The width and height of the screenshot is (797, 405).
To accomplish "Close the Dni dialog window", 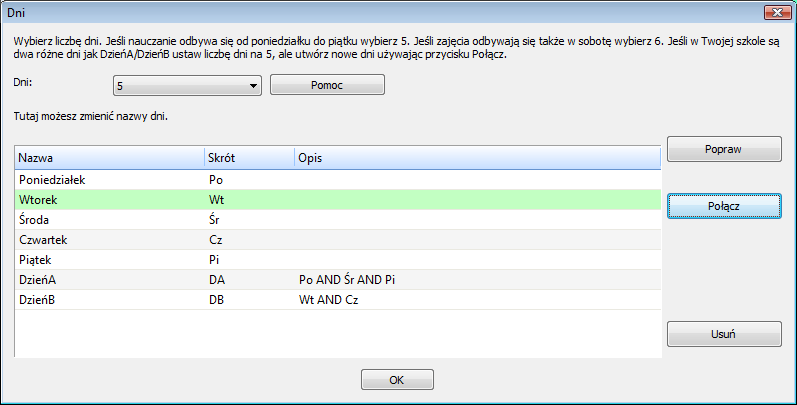I will coord(777,13).
